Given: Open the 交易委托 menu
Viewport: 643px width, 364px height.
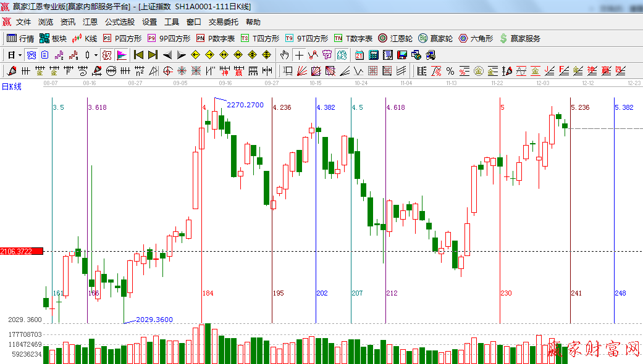Looking at the screenshot, I should [223, 22].
